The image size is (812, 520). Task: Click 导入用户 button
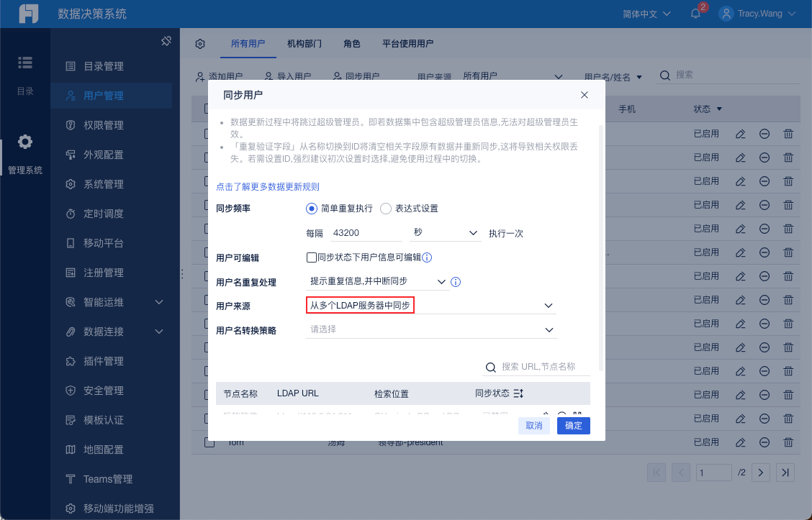[287, 76]
